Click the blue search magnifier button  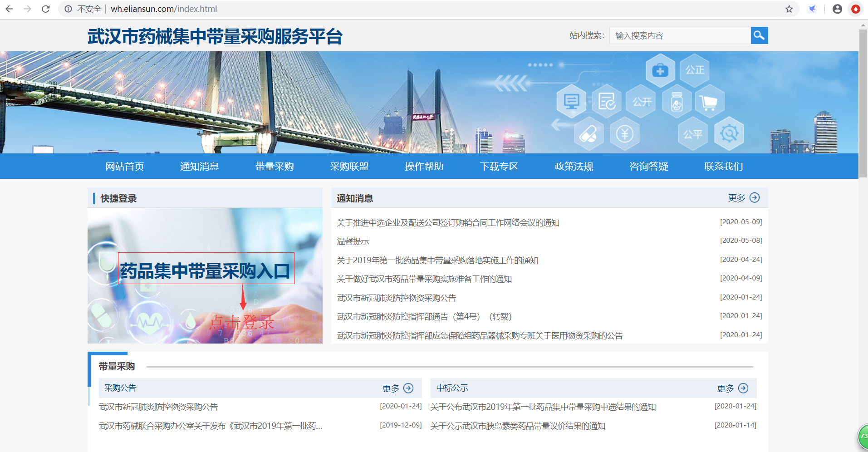(759, 35)
